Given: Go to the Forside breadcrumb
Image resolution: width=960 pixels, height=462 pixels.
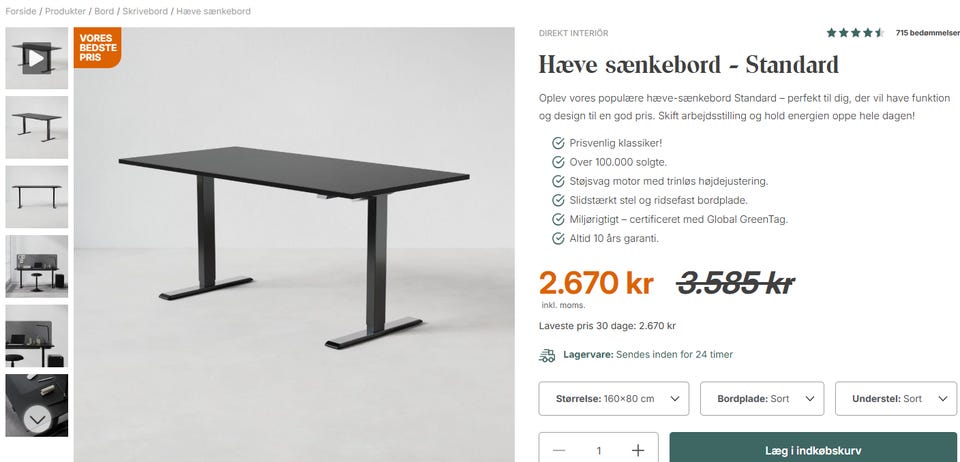Looking at the screenshot, I should [x=21, y=11].
